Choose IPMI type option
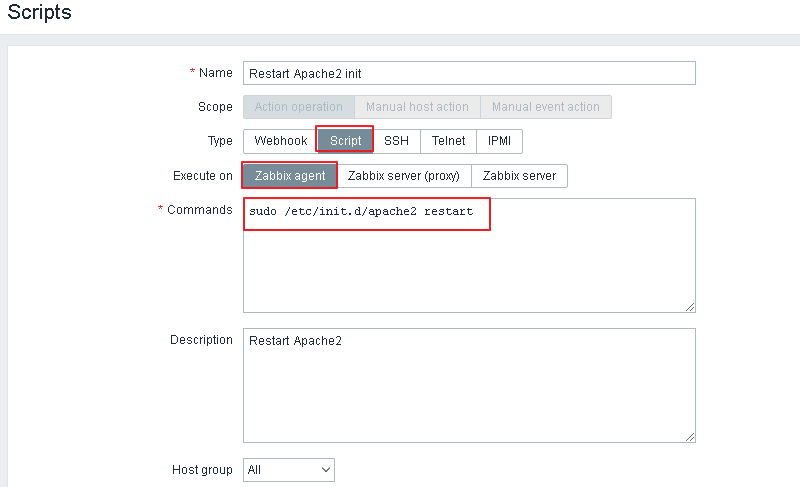The image size is (800, 487). (499, 141)
